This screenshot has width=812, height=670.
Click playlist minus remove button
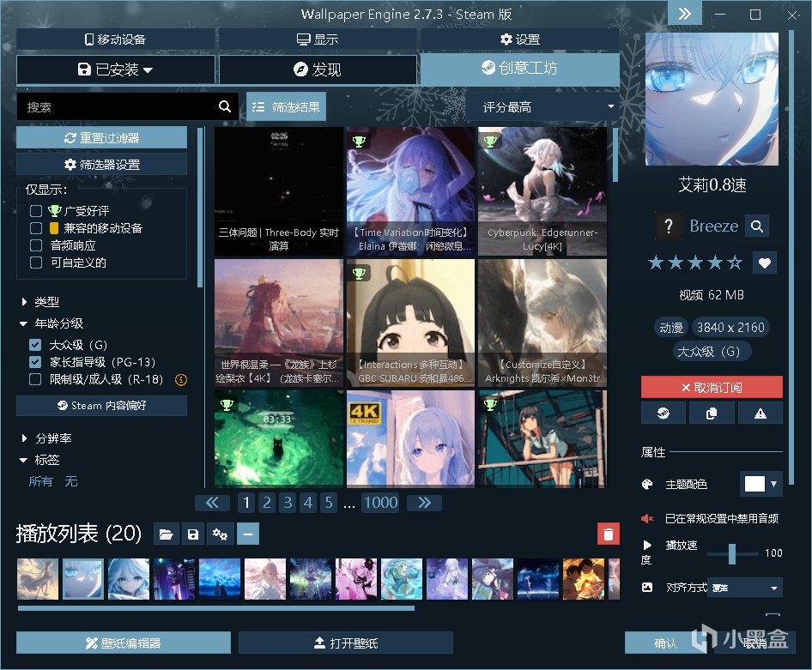pyautogui.click(x=248, y=534)
